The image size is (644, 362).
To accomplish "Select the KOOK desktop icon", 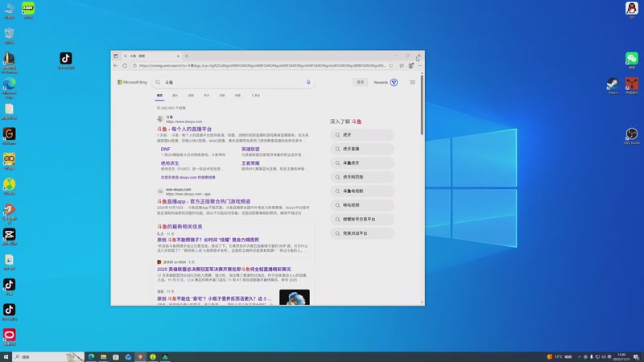I will 28,10.
